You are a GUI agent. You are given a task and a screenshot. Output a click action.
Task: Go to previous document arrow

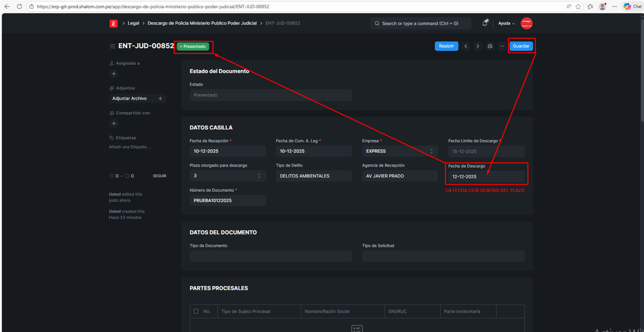(x=465, y=46)
